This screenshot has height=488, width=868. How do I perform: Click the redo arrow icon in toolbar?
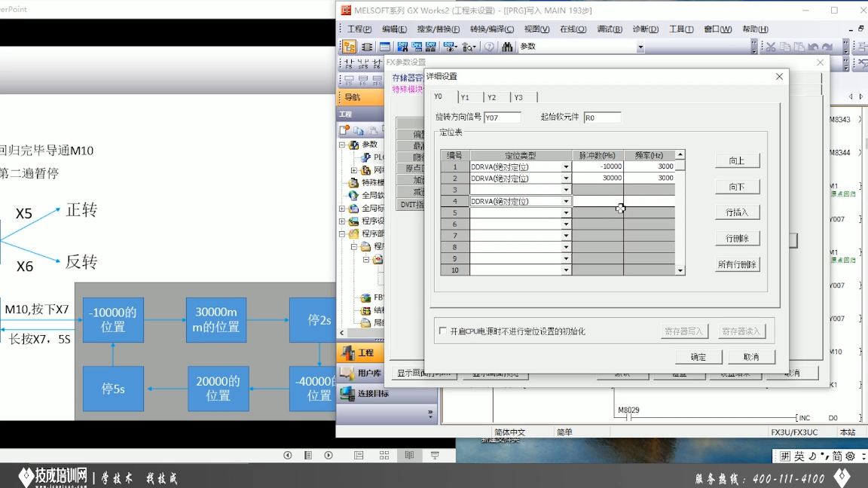[827, 47]
